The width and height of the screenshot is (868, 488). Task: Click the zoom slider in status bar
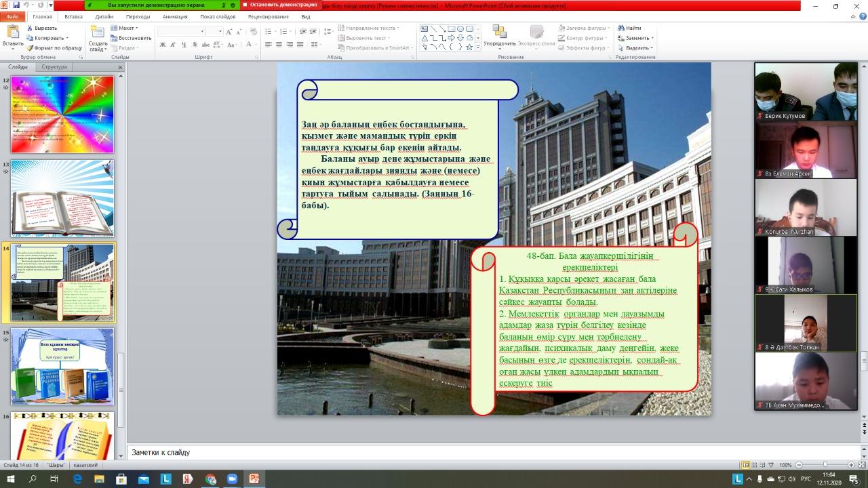pos(826,465)
